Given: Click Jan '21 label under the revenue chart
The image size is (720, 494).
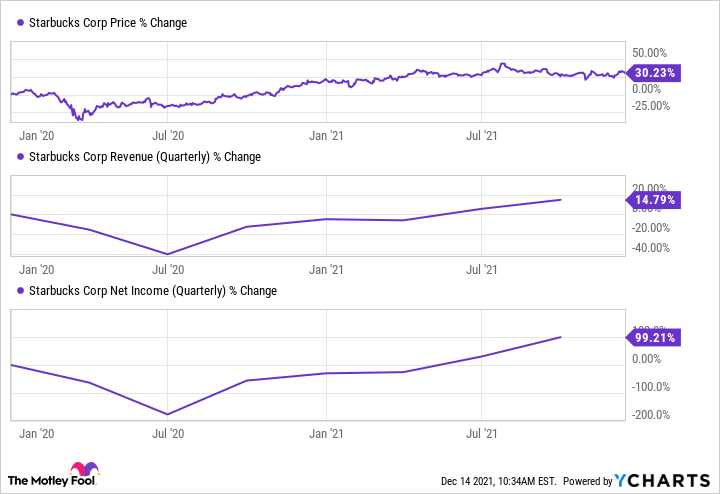Looking at the screenshot, I should pos(326,269).
